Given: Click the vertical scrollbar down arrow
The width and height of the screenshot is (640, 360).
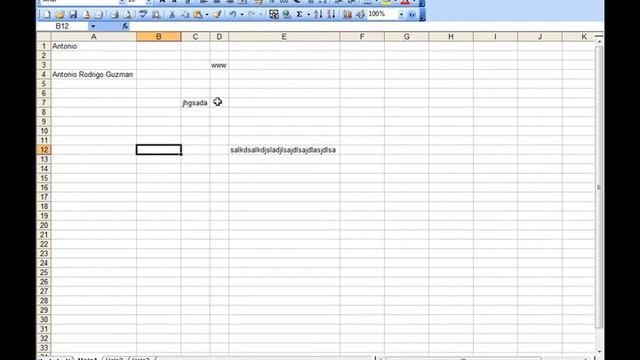Looking at the screenshot, I should coord(599,351).
